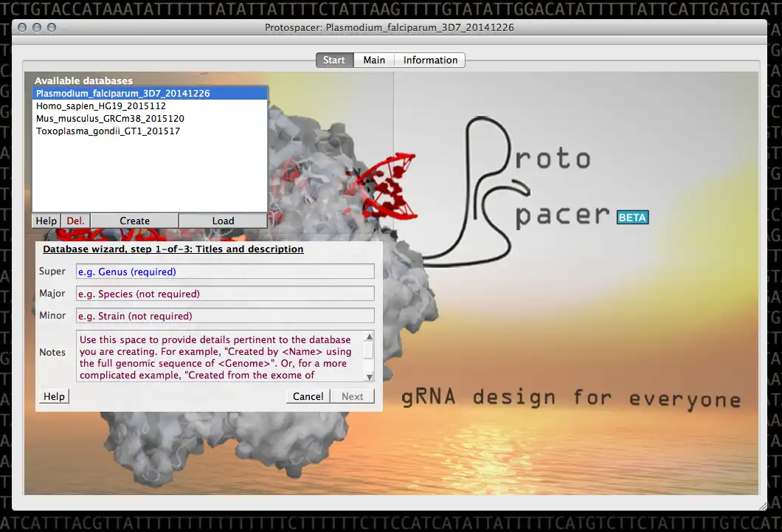The image size is (782, 532).
Task: Switch to the Start tab
Action: coord(334,60)
